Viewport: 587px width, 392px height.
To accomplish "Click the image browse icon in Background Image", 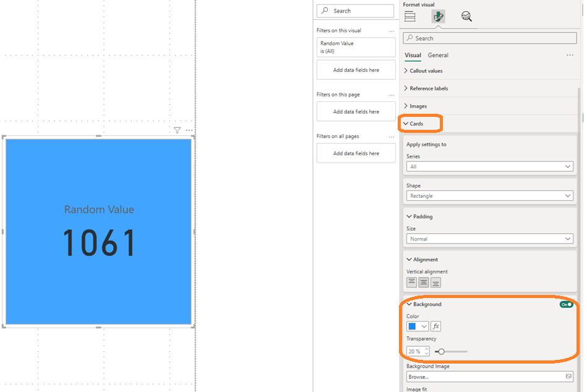I will click(568, 377).
